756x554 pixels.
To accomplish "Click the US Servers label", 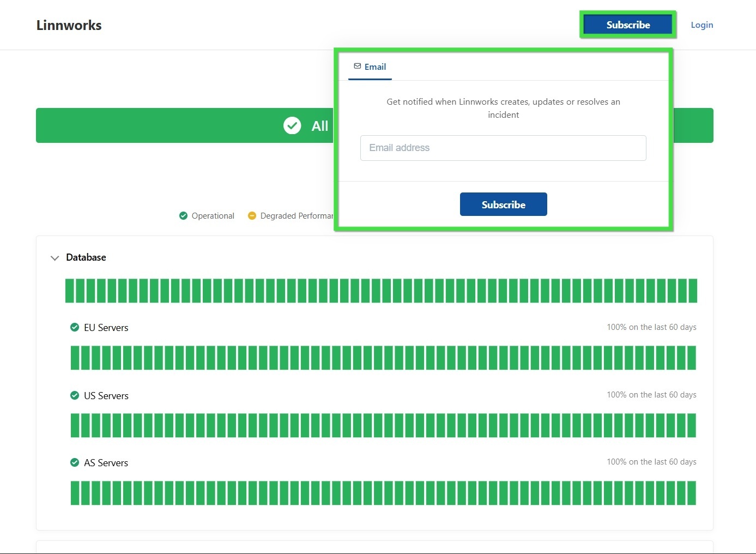I will click(106, 396).
